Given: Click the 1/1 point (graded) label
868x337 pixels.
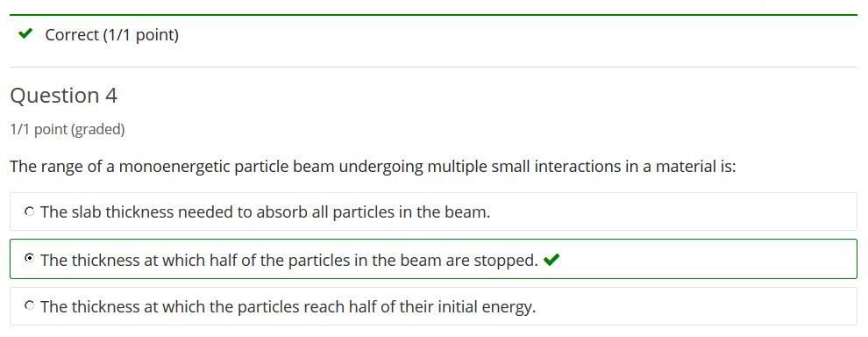Looking at the screenshot, I should [68, 130].
